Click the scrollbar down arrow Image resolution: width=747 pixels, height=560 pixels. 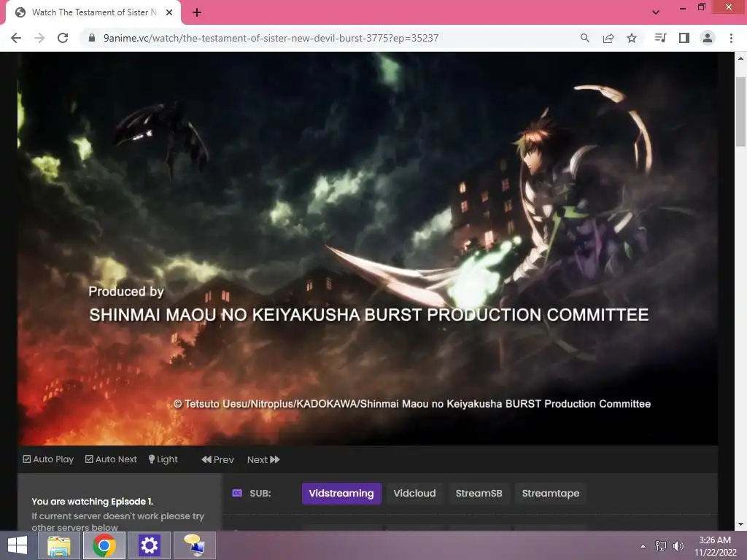pyautogui.click(x=740, y=524)
